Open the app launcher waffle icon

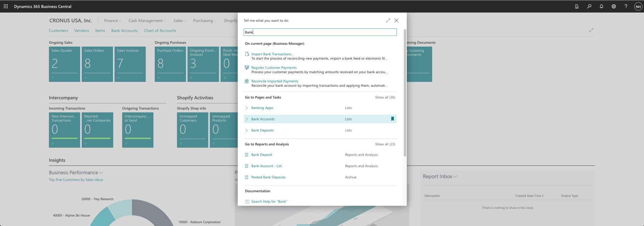pos(6,6)
